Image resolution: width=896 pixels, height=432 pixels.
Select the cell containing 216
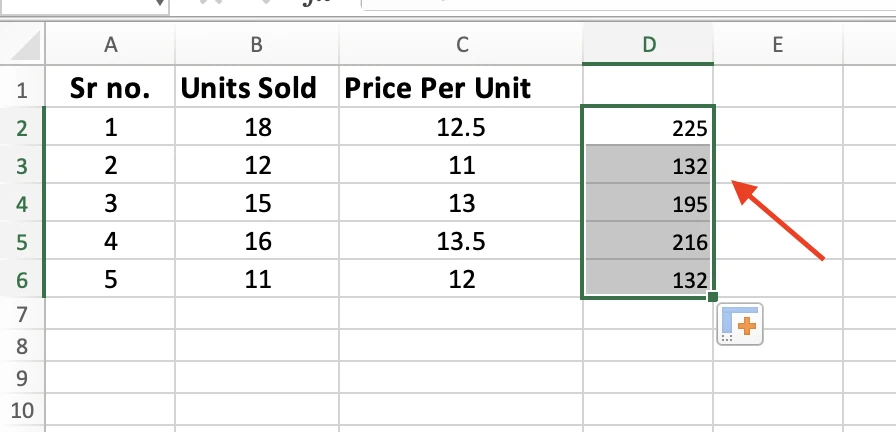coord(648,242)
